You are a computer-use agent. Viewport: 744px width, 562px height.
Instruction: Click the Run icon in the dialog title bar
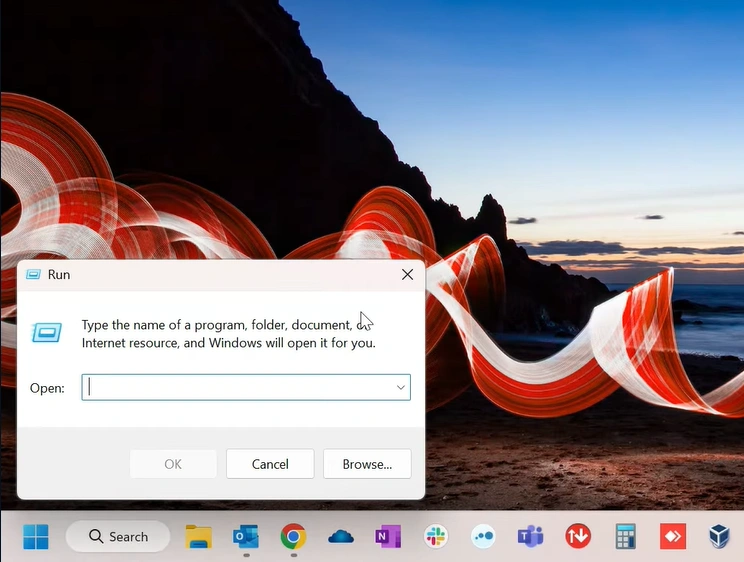(x=33, y=274)
